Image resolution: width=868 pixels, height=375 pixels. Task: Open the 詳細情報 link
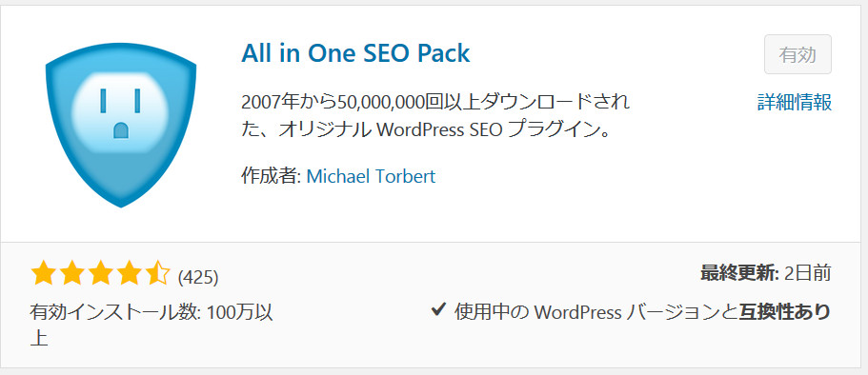pyautogui.click(x=795, y=103)
